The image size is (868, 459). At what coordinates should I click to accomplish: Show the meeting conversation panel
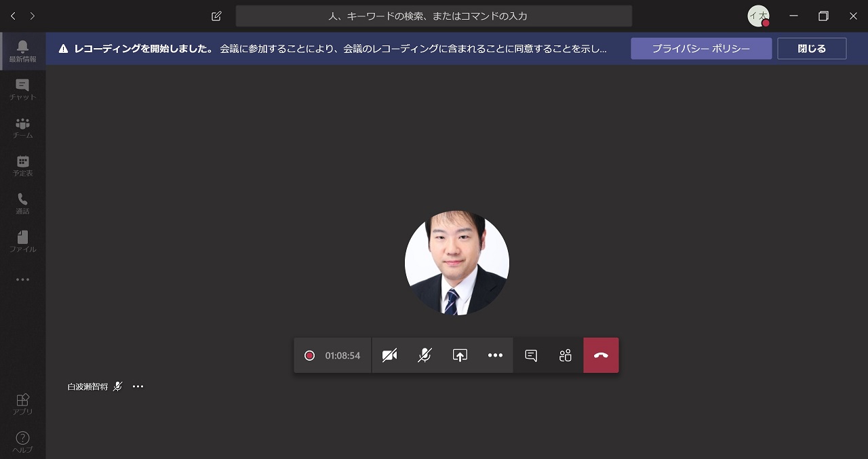click(531, 355)
